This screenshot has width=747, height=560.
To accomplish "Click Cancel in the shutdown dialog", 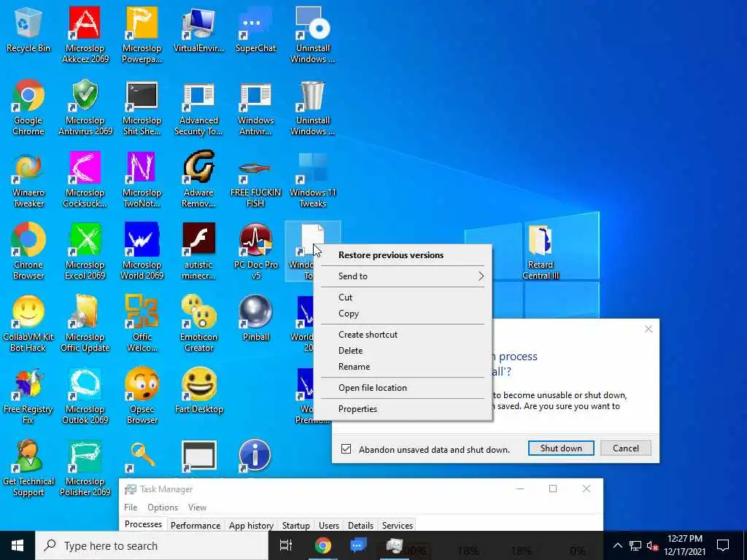I will click(x=625, y=448).
